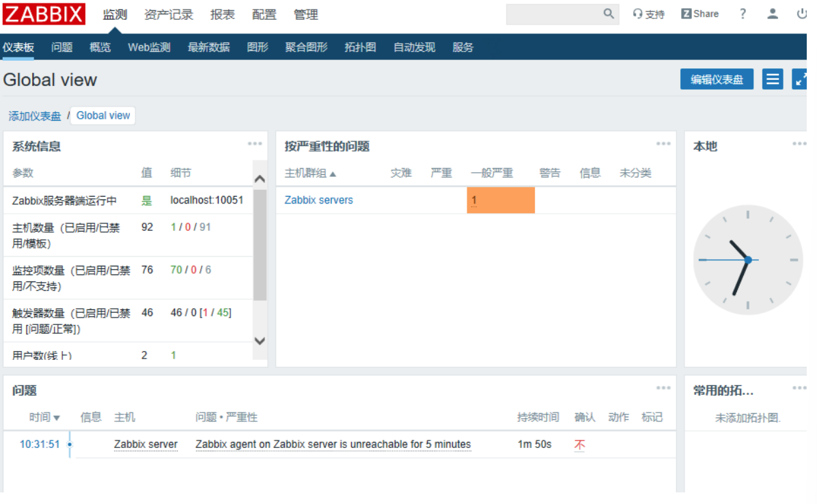Screen dimensions: 817x504
Task: Click the orange 一般严重 problem count cell
Action: tap(501, 200)
